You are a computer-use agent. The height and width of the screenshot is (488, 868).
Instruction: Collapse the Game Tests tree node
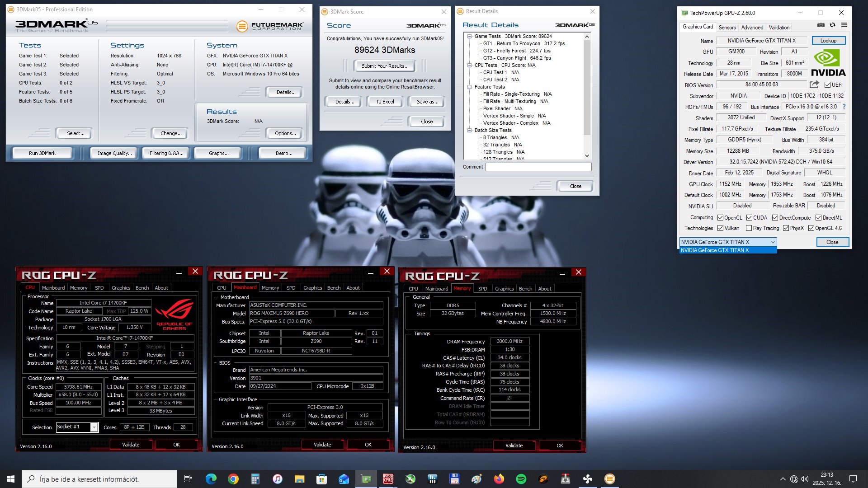coord(470,36)
